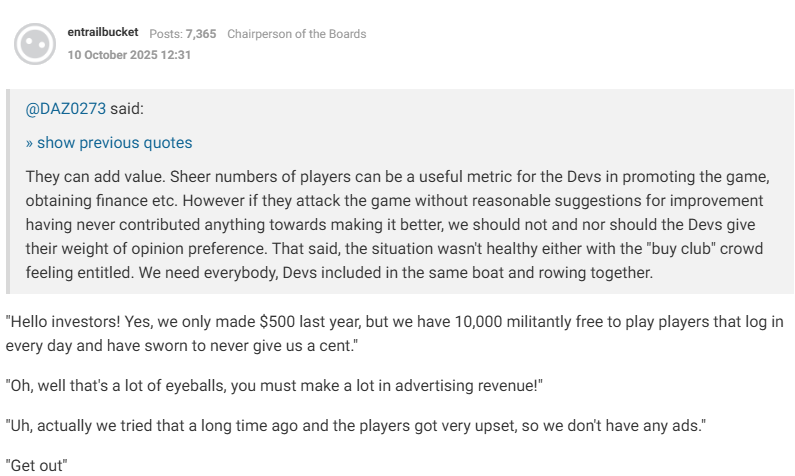Viewport: 795px width, 476px height.
Task: Click the line about a lot of eyeballs
Action: (x=274, y=386)
